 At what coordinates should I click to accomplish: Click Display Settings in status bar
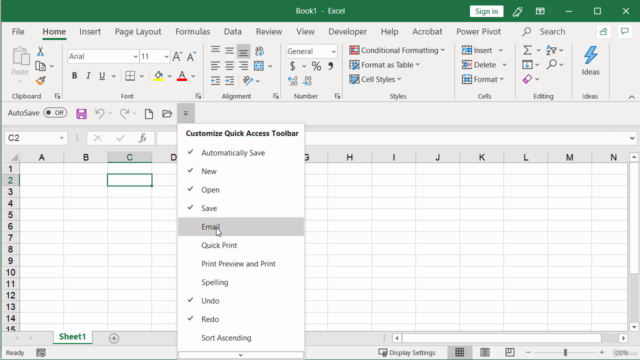tap(407, 352)
